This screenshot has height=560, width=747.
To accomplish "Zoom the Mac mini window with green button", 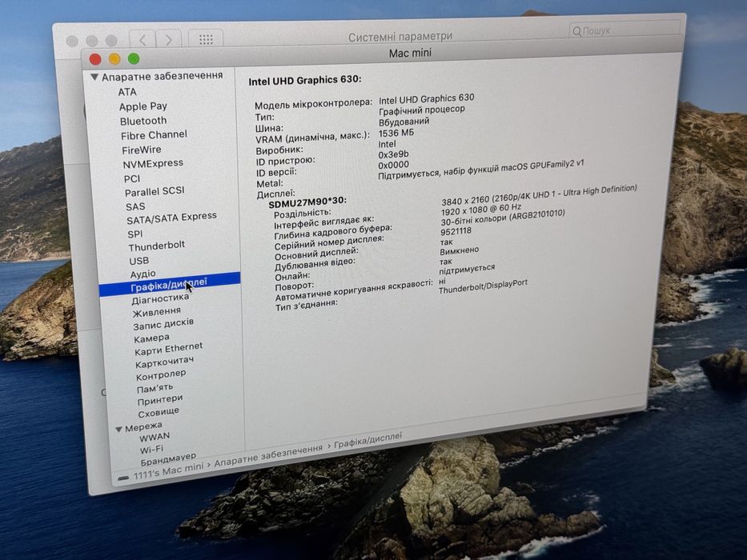I will [x=134, y=58].
